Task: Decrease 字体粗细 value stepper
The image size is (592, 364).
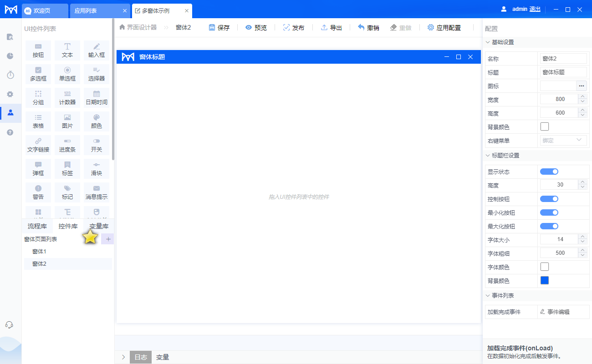Action: point(582,256)
